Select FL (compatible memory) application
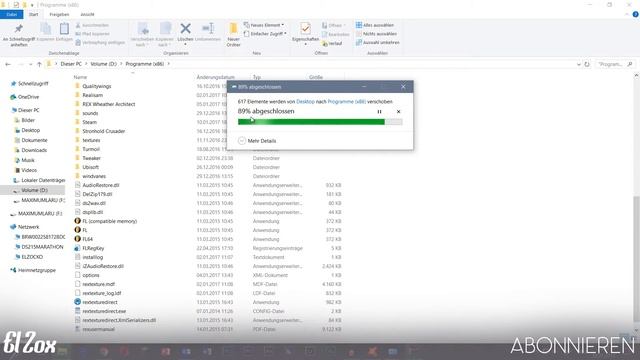Image resolution: width=640 pixels, height=360 pixels. click(x=106, y=221)
